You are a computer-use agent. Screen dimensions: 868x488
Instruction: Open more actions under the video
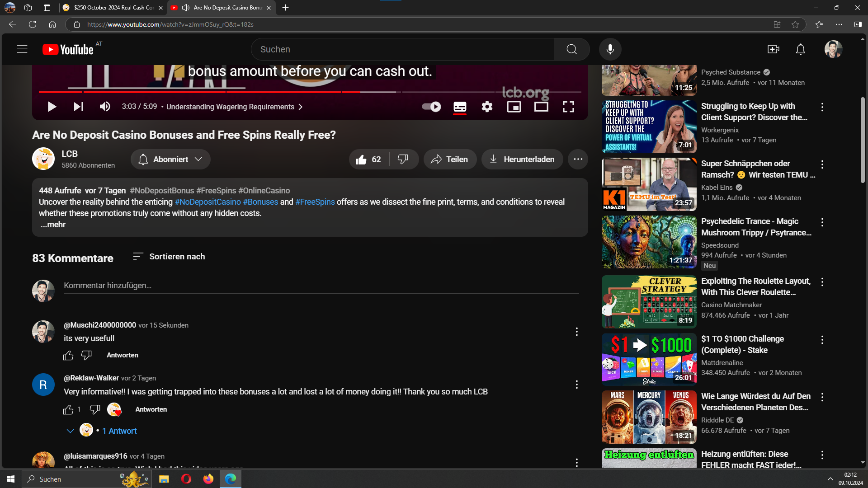(578, 160)
